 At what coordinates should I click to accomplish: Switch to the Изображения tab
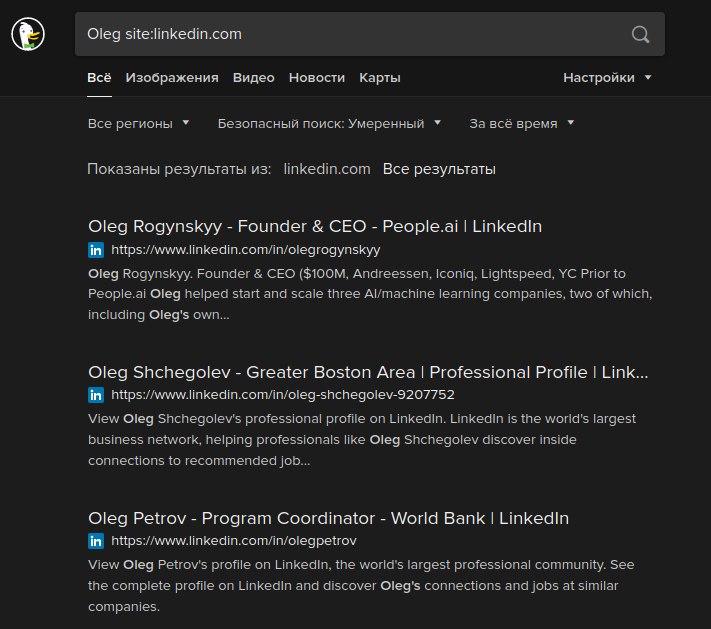click(172, 78)
